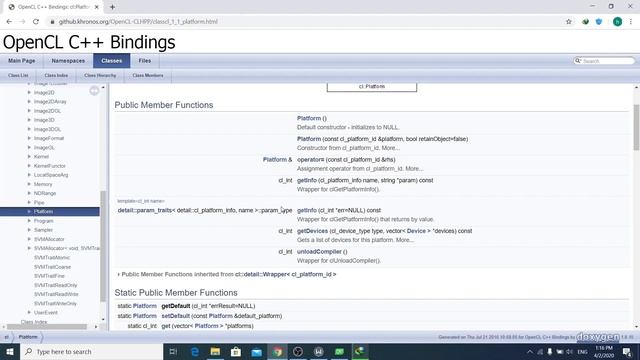The height and width of the screenshot is (360, 640).
Task: Expand the ImageFormat tree node
Action: coord(29,138)
